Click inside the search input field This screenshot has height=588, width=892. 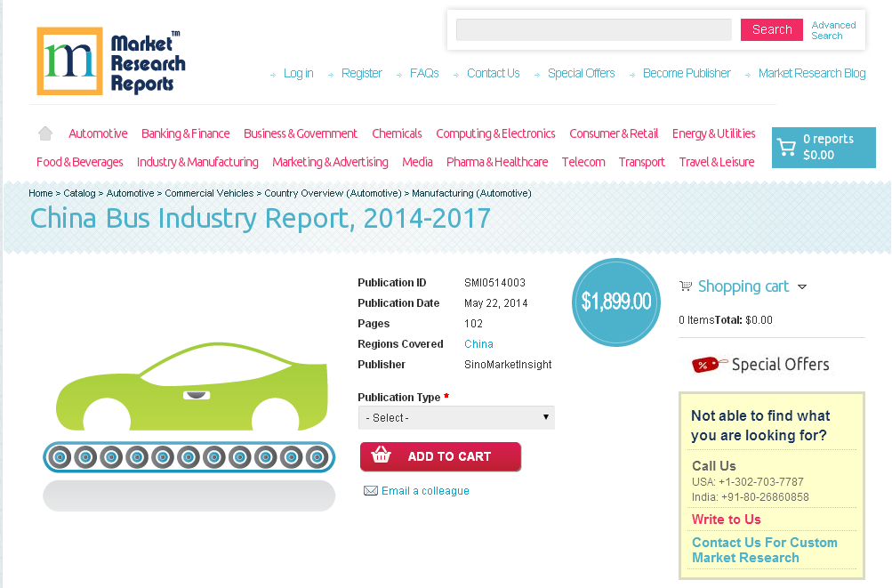[594, 29]
